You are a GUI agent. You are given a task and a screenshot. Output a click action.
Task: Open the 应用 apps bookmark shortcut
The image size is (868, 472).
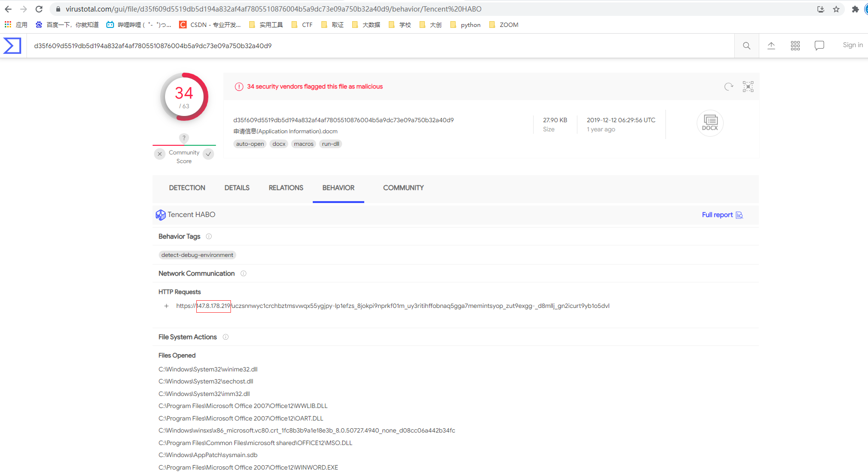[16, 25]
